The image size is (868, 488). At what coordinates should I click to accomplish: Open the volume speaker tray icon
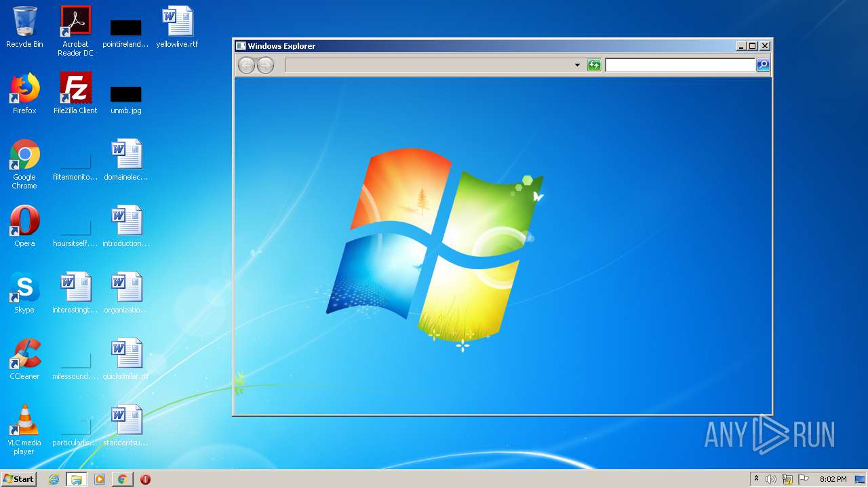tap(771, 479)
